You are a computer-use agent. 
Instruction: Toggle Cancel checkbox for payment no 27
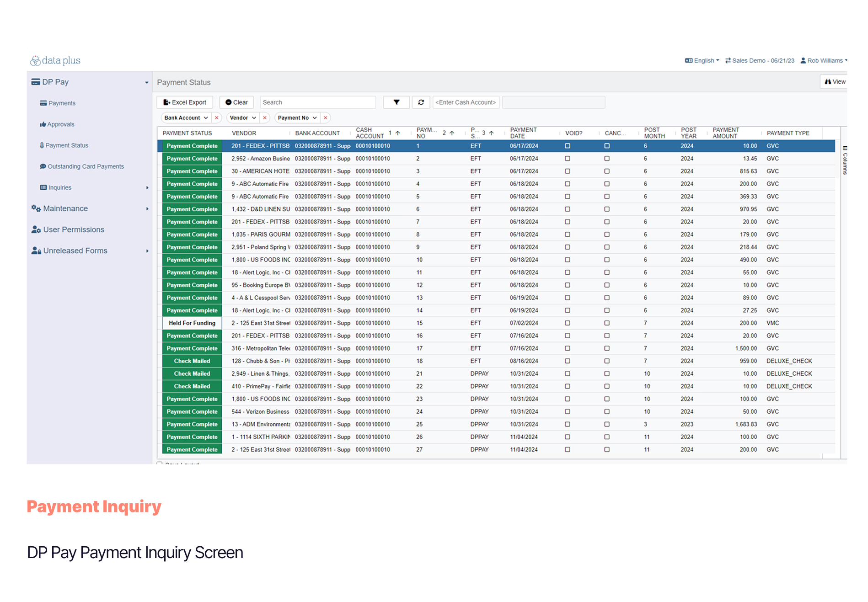tap(607, 450)
